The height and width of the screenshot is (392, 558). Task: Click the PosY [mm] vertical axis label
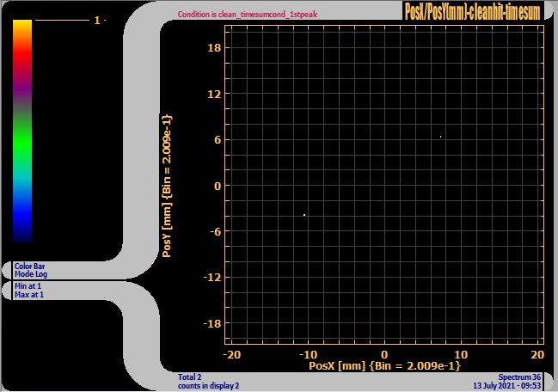(x=167, y=185)
